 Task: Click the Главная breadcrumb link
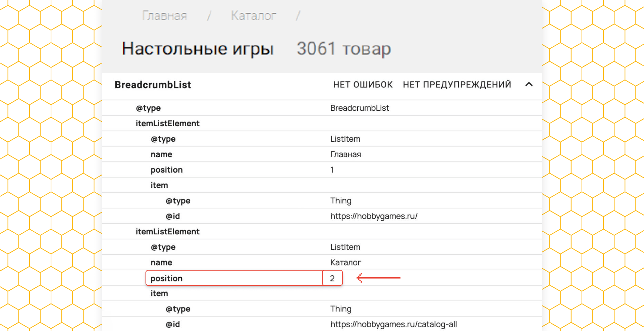164,15
